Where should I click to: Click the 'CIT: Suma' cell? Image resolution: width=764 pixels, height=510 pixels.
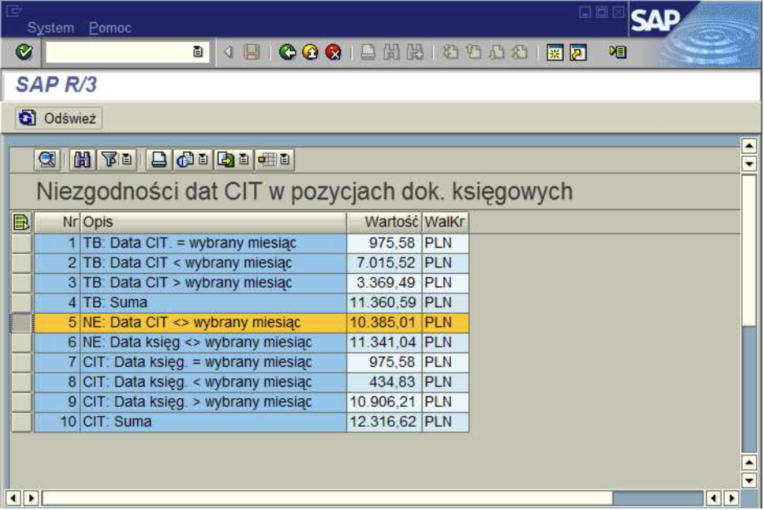[213, 422]
